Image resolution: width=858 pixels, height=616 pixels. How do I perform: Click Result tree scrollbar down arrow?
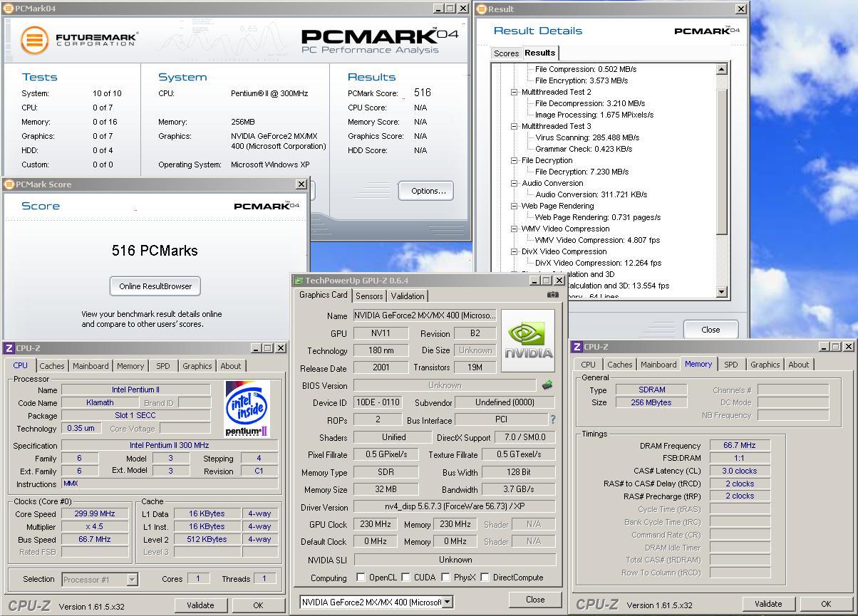[x=721, y=291]
